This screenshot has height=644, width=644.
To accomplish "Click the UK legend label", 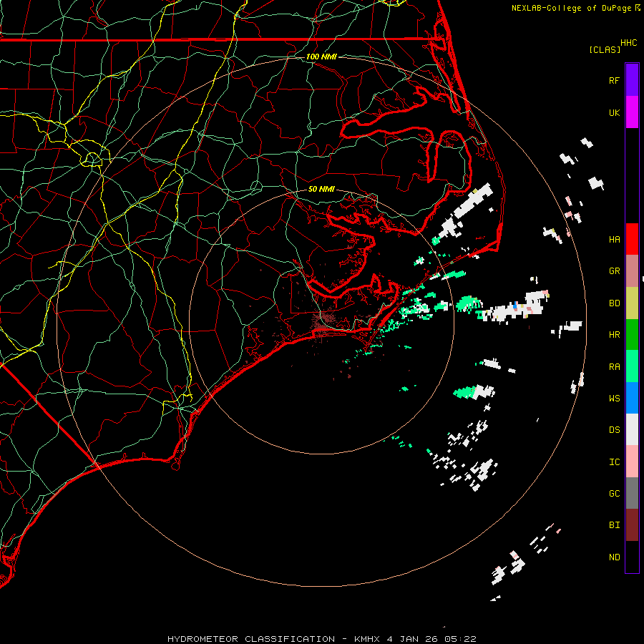I will click(614, 112).
